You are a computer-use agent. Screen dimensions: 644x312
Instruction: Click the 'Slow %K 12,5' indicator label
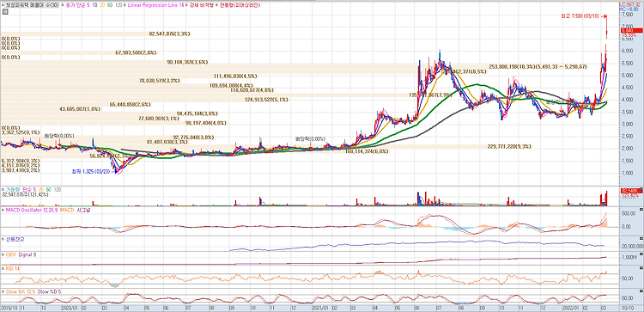pos(20,291)
